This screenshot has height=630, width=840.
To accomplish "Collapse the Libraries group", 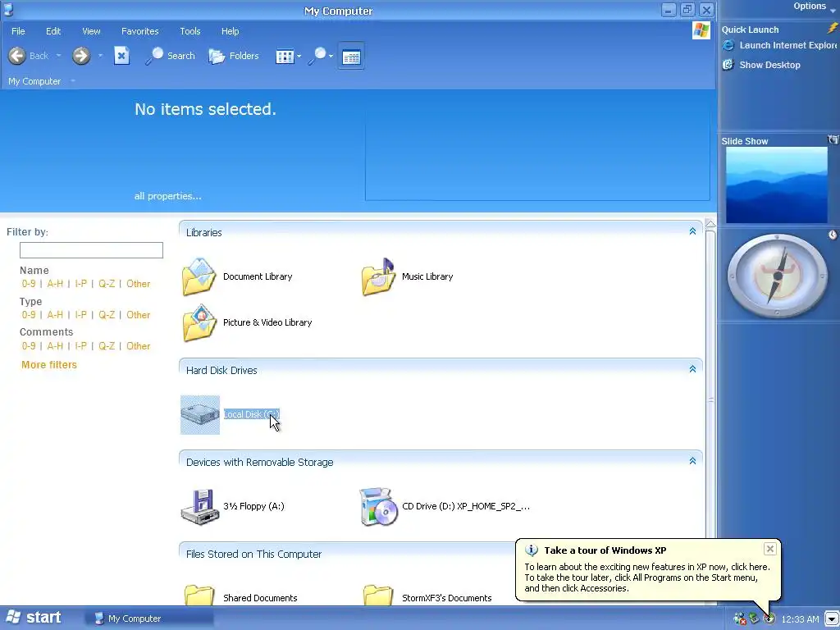I will (x=692, y=231).
